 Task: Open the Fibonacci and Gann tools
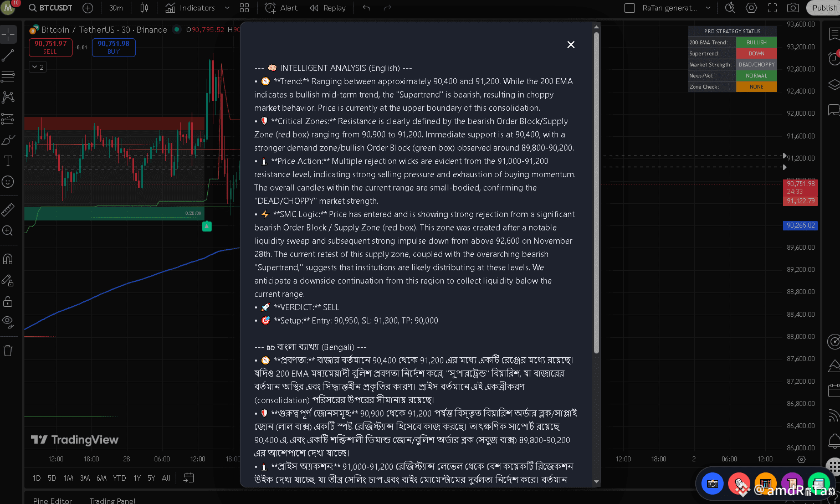click(8, 76)
